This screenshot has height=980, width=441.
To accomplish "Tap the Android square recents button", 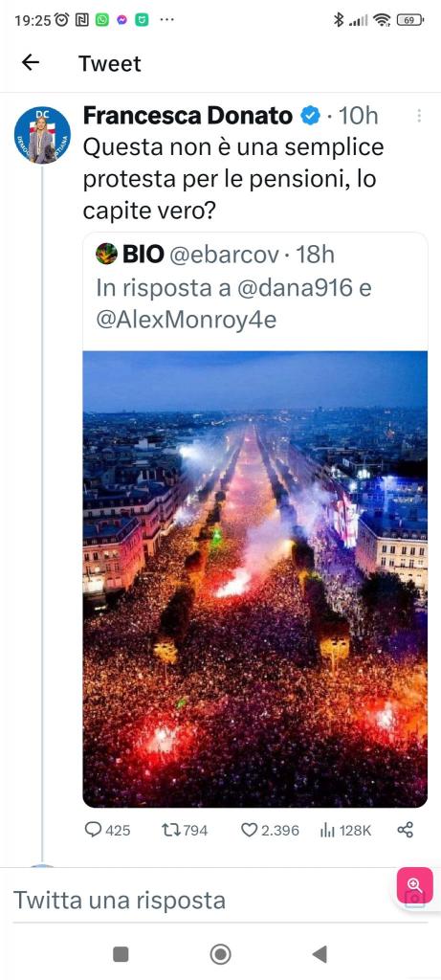I will [x=121, y=954].
